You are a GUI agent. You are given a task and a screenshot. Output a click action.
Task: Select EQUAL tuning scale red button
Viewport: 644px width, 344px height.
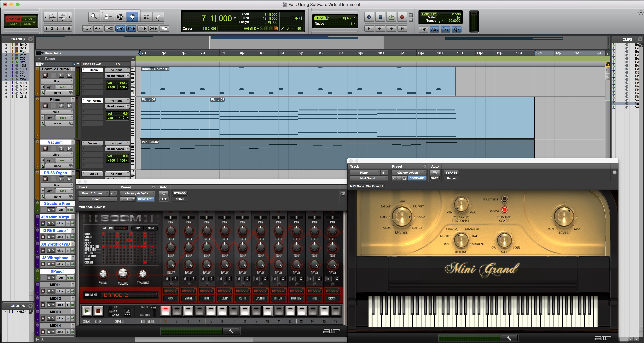(x=505, y=210)
